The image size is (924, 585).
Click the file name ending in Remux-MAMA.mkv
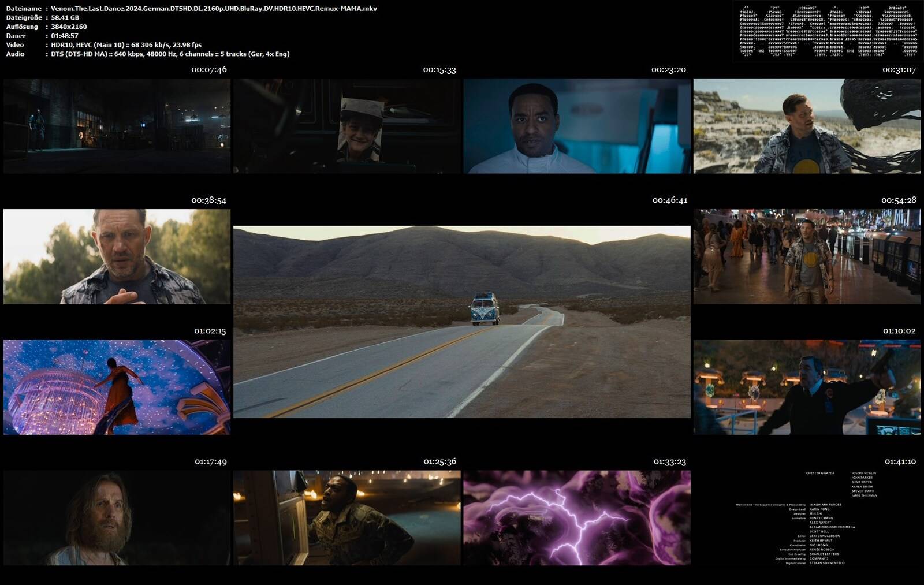coord(214,9)
